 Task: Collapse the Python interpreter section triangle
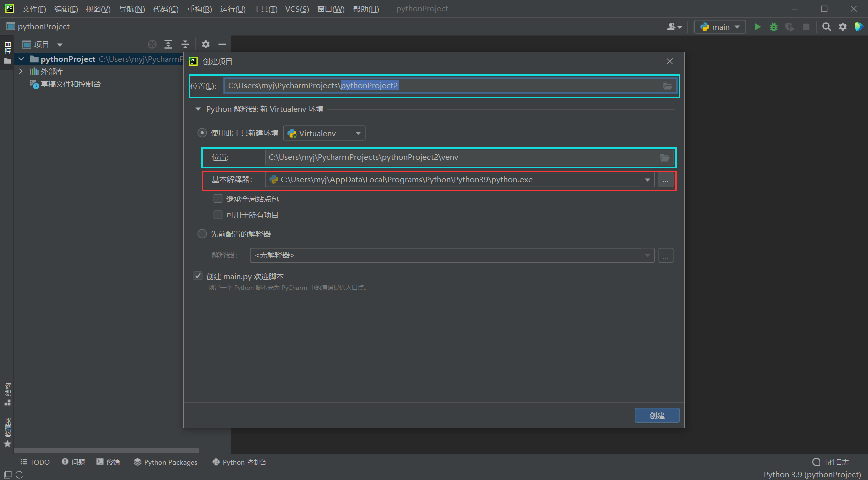pyautogui.click(x=198, y=109)
